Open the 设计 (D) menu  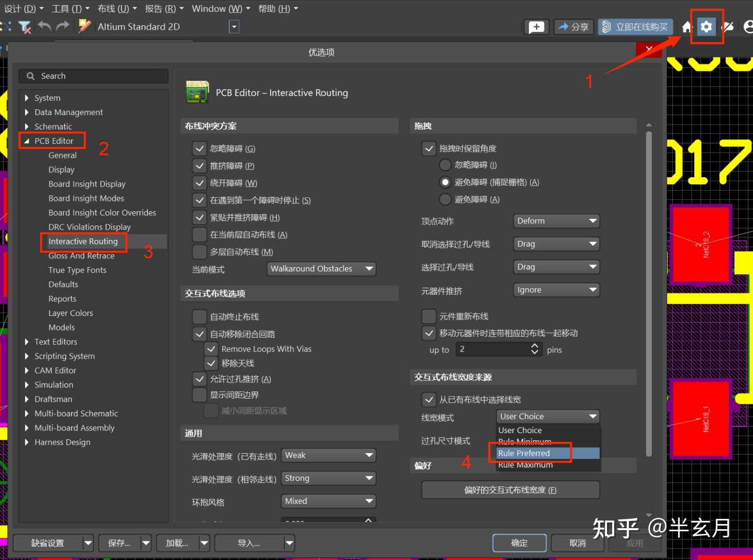(24, 9)
